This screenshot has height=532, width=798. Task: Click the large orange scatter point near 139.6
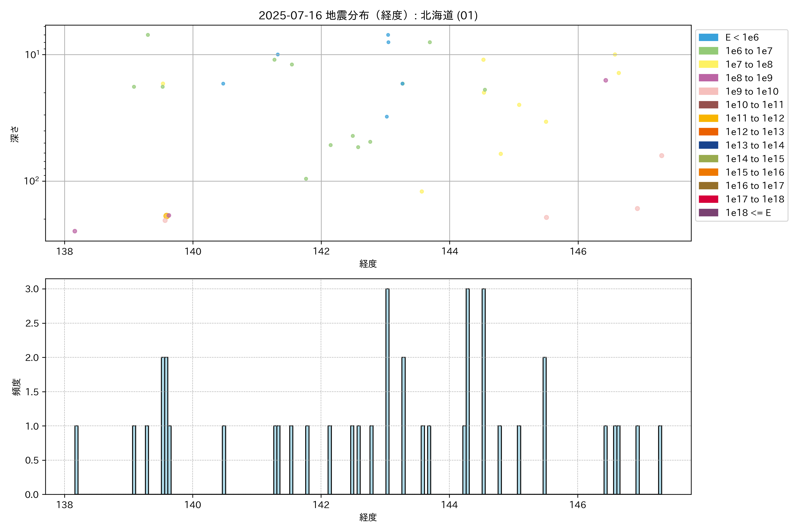coord(166,216)
